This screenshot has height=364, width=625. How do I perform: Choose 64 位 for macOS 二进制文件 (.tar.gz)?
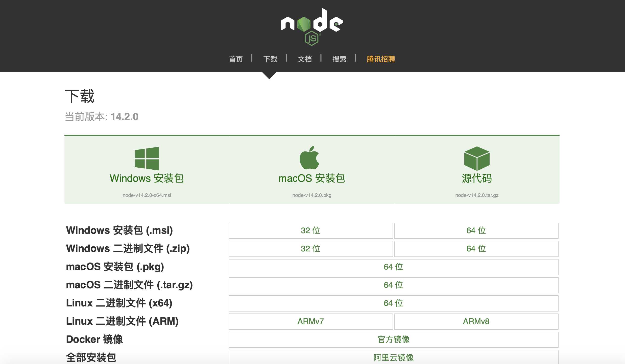click(x=394, y=285)
